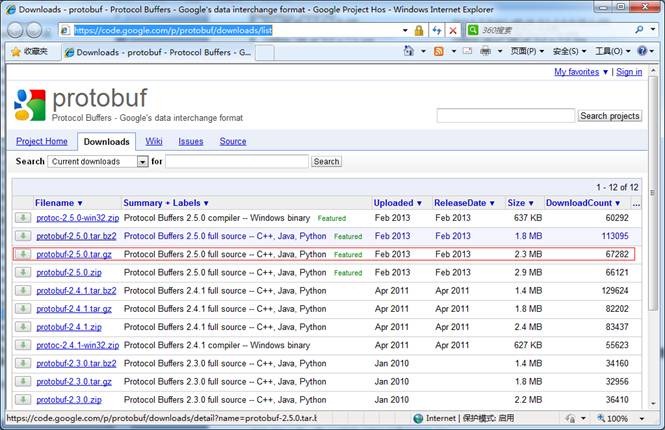Viewport: 665px width, 430px height.
Task: Click the Search button next to downloads field
Action: click(x=326, y=162)
